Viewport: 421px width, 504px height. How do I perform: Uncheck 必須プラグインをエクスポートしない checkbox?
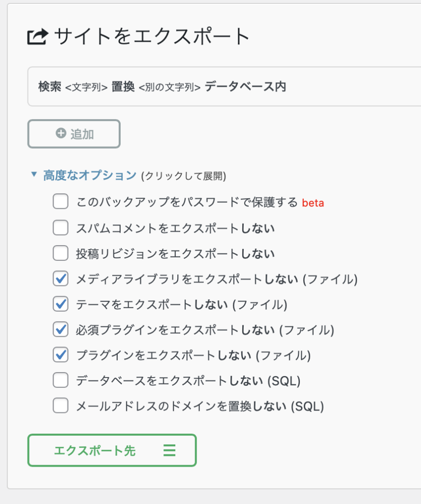click(61, 330)
